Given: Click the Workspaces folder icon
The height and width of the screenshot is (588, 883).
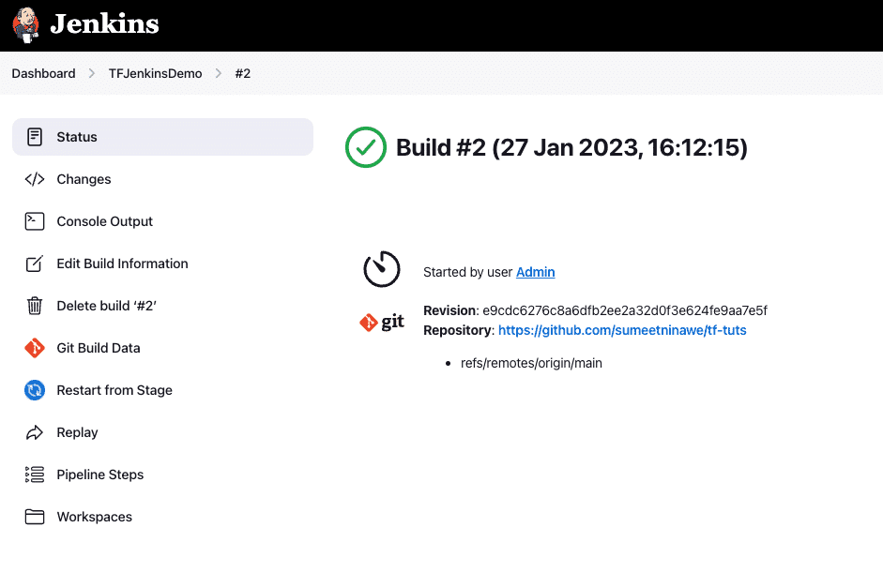Looking at the screenshot, I should point(35,517).
